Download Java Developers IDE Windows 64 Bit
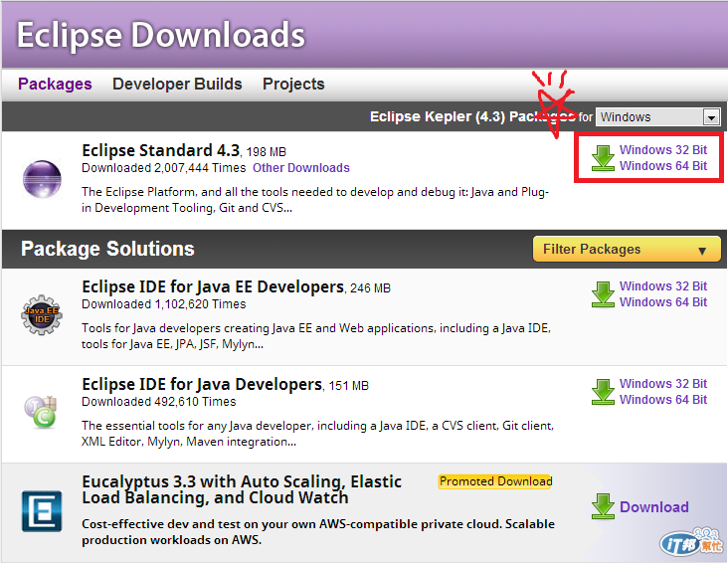This screenshot has width=728, height=563. (x=663, y=400)
